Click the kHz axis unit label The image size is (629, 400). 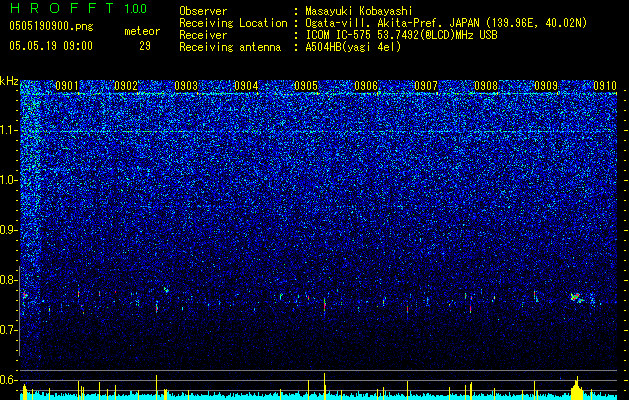[9, 81]
